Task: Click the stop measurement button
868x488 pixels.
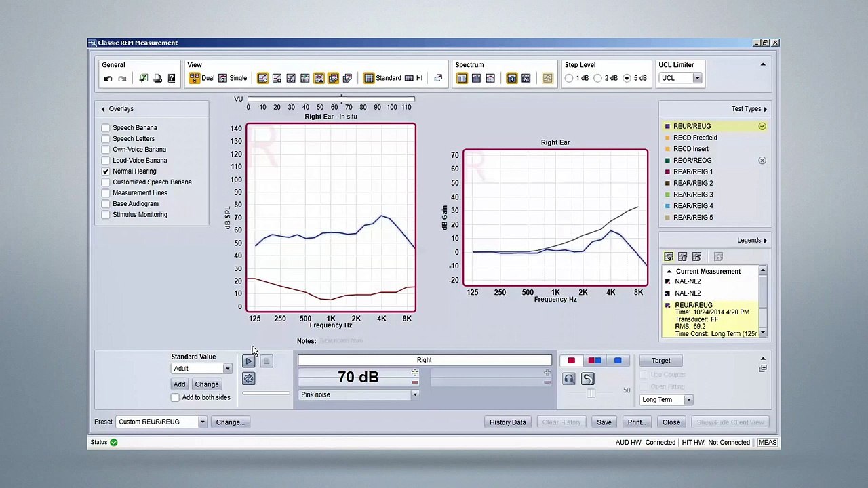Action: pos(267,361)
